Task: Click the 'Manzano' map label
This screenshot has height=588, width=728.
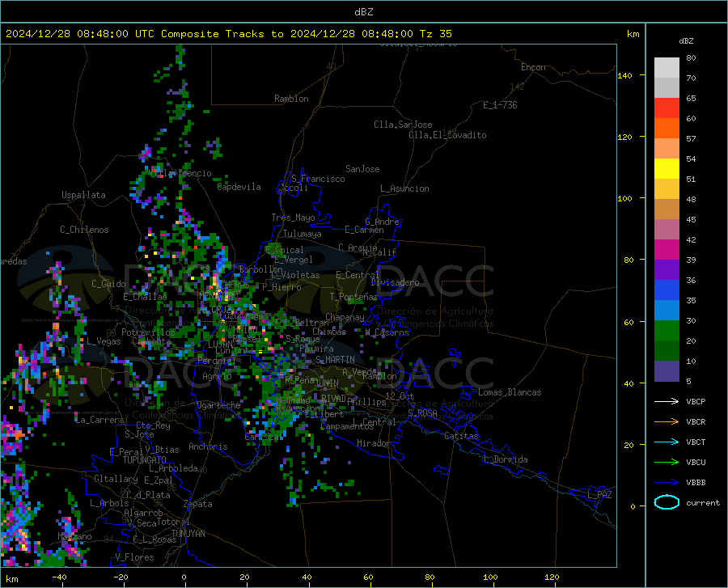Action: tap(74, 536)
